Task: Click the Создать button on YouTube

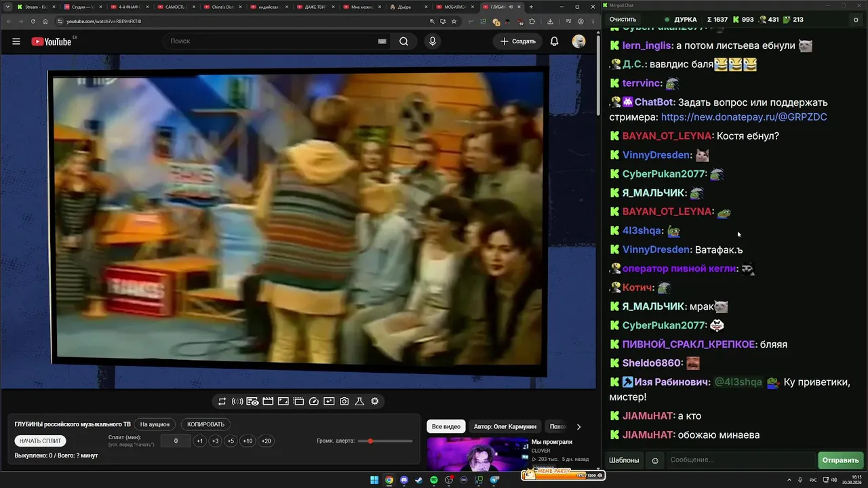Action: point(518,41)
